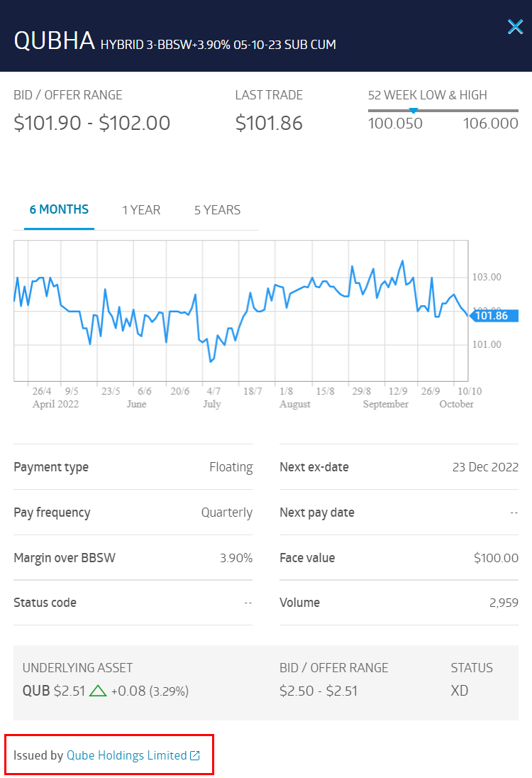Click the Face value $100.00 amount
The height and width of the screenshot is (778, 532).
pyautogui.click(x=496, y=558)
